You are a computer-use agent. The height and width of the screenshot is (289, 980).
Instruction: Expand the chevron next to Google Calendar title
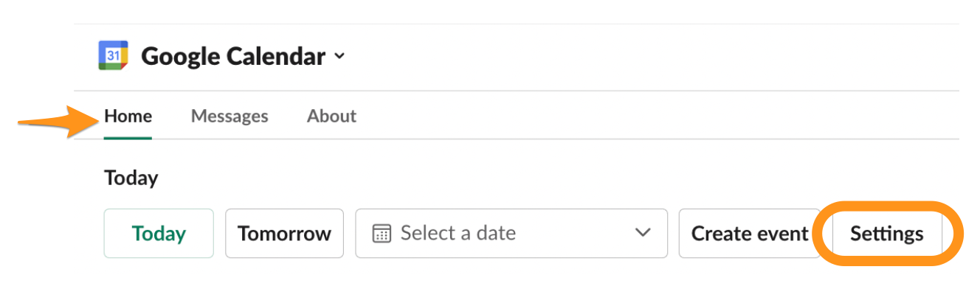(x=339, y=57)
